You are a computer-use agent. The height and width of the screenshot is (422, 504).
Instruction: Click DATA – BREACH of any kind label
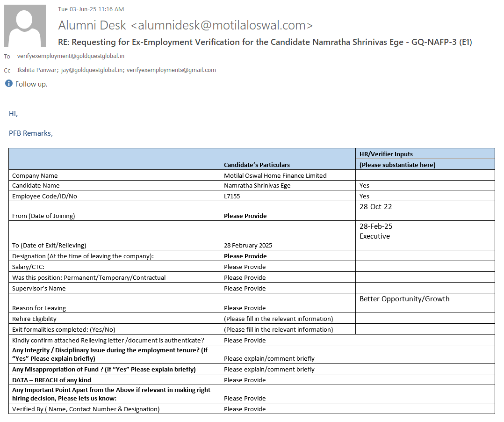tap(51, 380)
